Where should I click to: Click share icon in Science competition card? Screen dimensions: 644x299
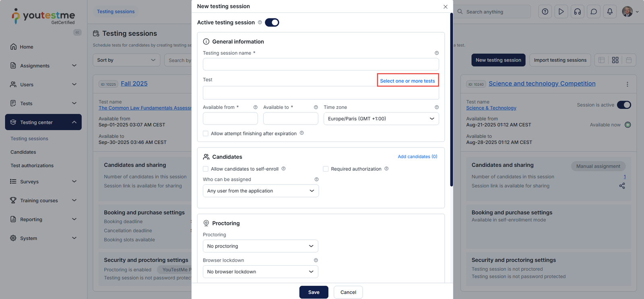pos(622,186)
